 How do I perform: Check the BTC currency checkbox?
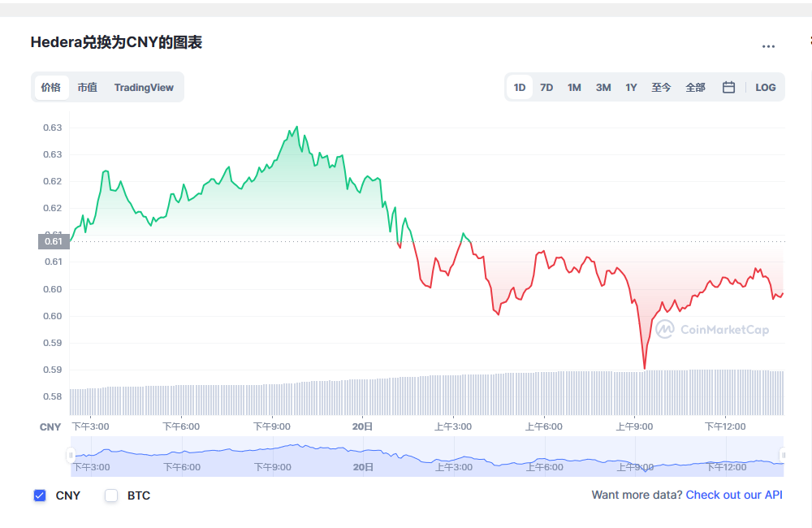tap(111, 496)
